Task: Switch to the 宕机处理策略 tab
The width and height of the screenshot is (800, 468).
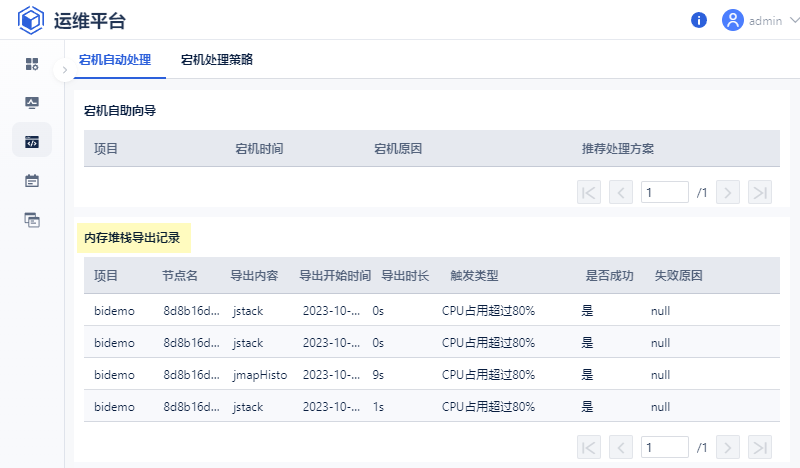Action: [217, 60]
